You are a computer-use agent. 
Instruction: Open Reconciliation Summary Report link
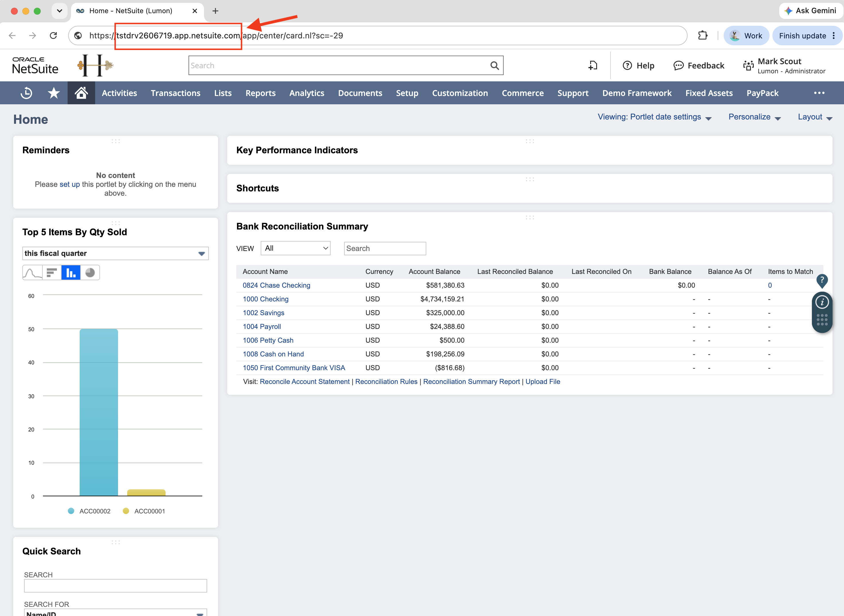(x=471, y=381)
